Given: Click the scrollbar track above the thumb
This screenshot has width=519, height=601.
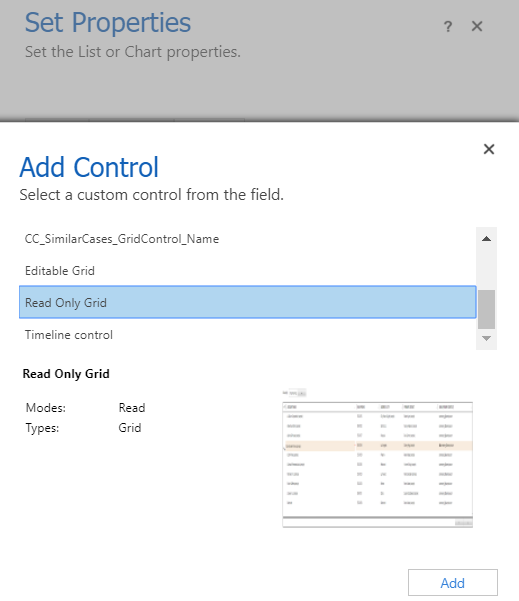Looking at the screenshot, I should point(486,268).
